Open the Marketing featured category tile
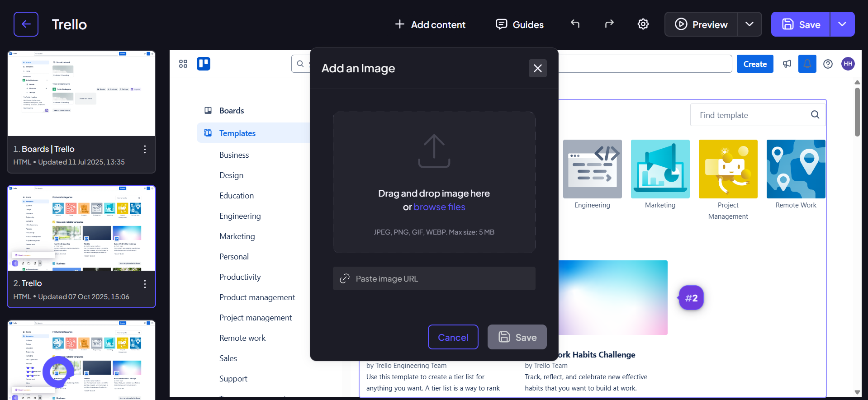This screenshot has width=868, height=400. (x=660, y=169)
